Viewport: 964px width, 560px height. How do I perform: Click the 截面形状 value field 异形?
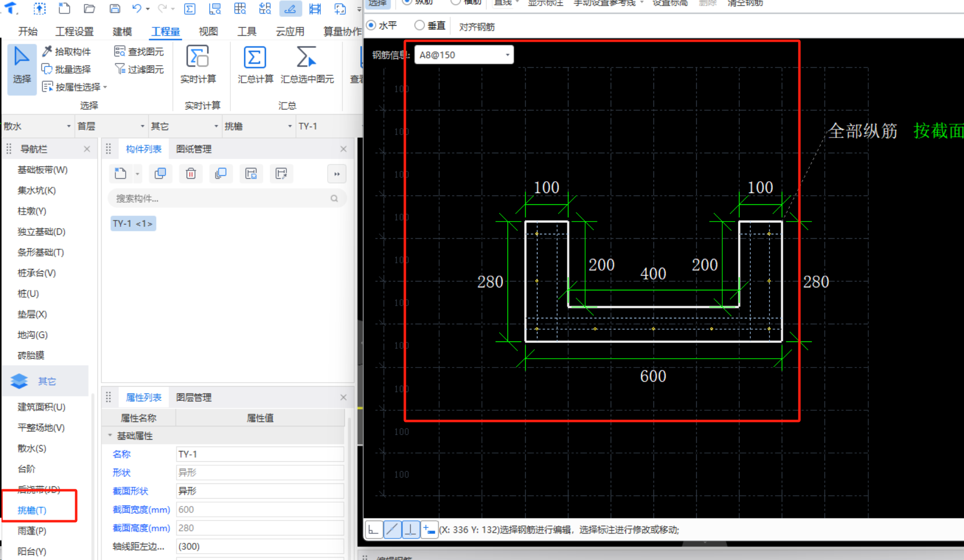click(260, 491)
